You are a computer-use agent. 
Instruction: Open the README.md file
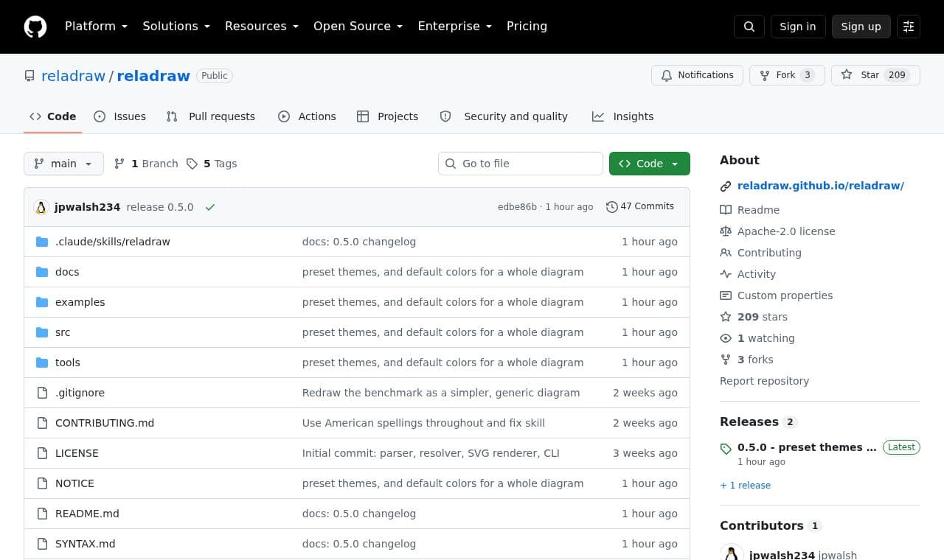(x=87, y=514)
